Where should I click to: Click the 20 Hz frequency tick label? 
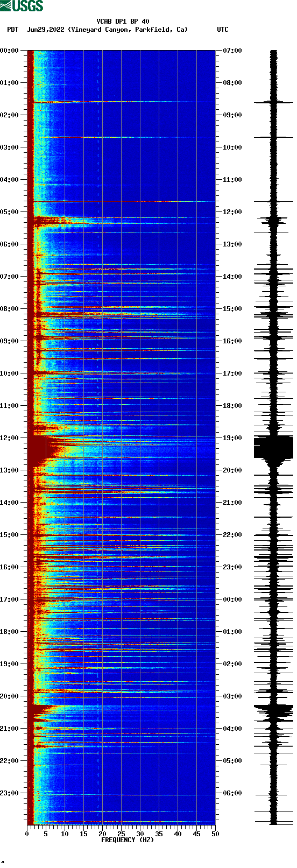[x=102, y=834]
